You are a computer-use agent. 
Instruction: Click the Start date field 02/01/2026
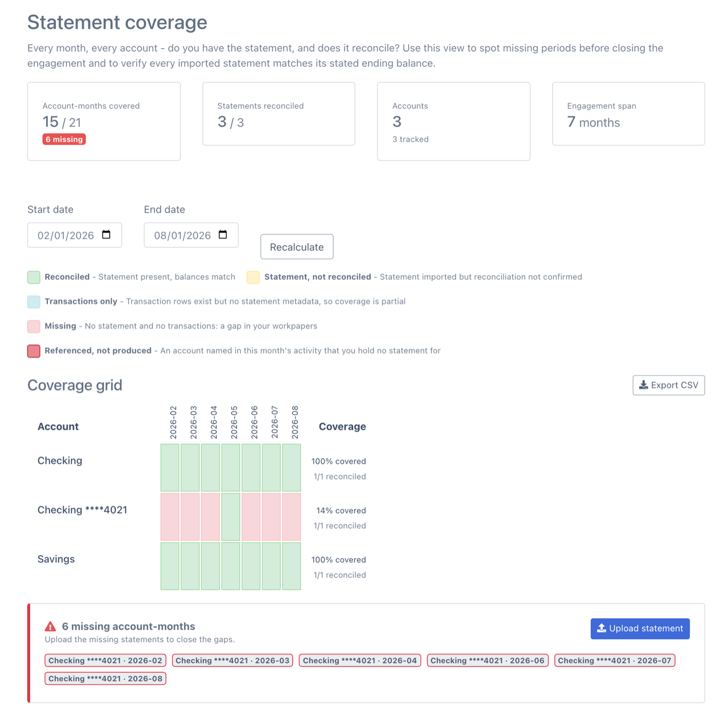click(74, 235)
